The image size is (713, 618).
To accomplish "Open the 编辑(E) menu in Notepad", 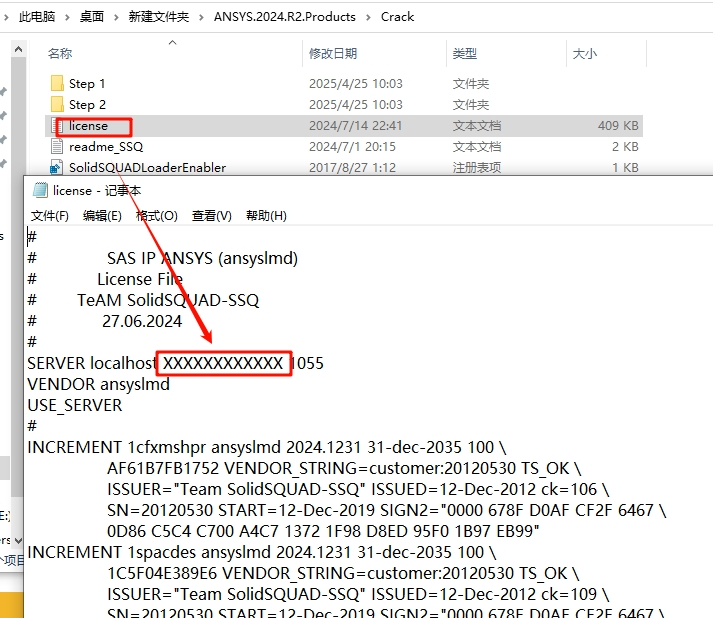I will pos(102,216).
